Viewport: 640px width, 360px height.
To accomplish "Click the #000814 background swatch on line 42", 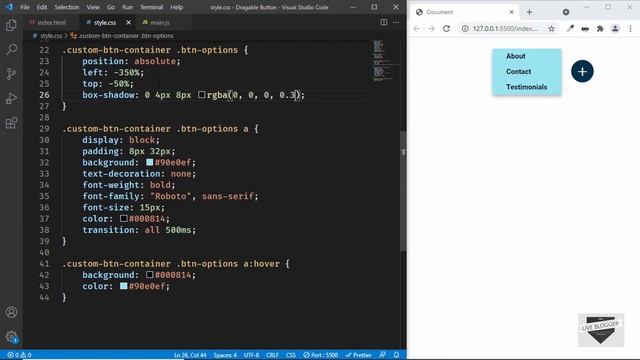I will [x=150, y=275].
